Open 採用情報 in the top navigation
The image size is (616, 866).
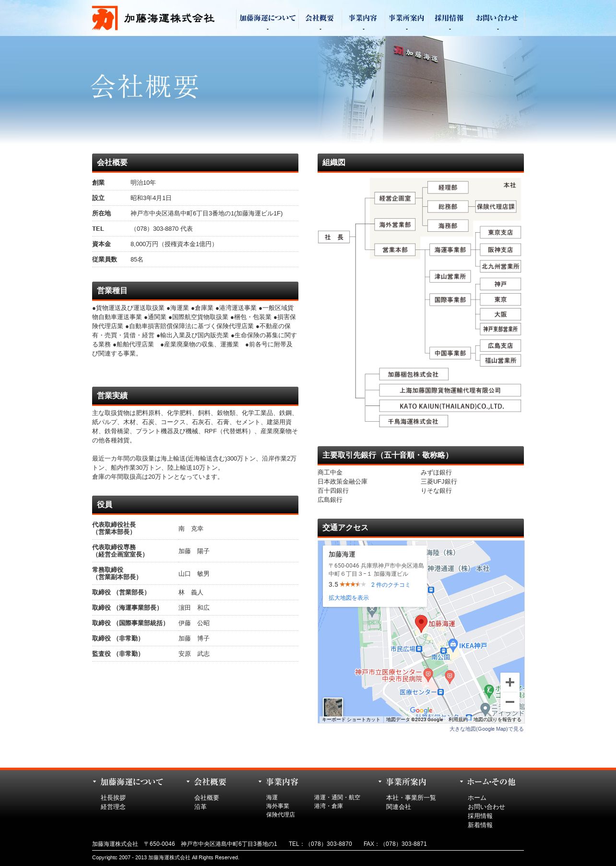(x=449, y=18)
